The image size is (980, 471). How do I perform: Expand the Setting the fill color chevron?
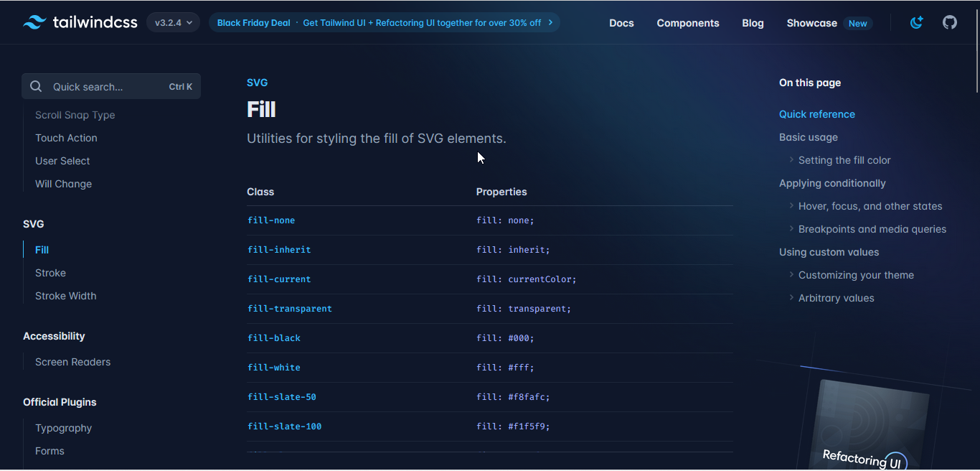coord(791,160)
